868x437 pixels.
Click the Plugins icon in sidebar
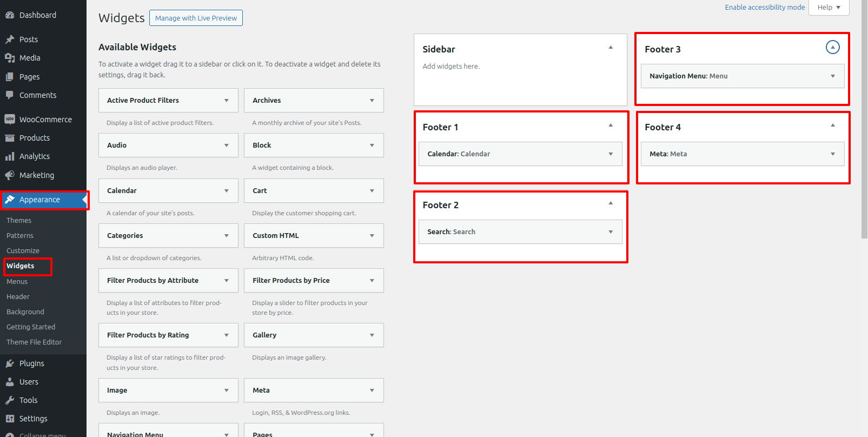10,363
